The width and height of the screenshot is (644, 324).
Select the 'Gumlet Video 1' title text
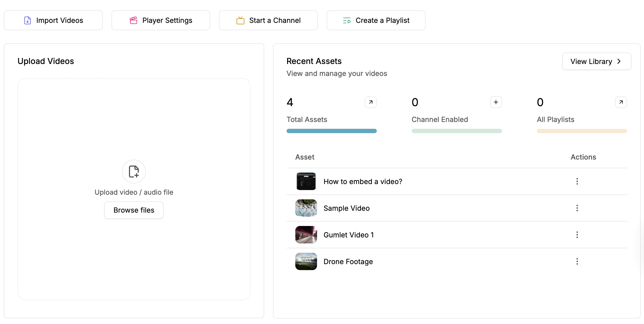coord(349,235)
